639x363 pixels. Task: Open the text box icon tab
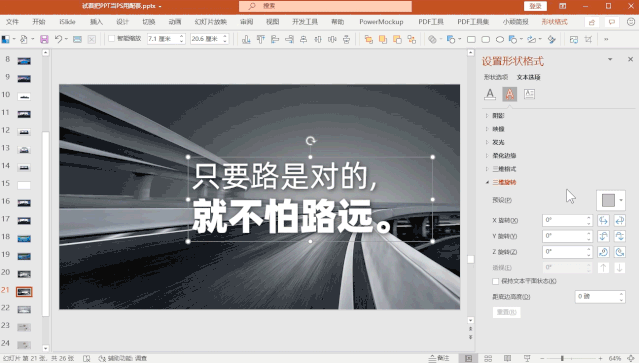(x=529, y=94)
